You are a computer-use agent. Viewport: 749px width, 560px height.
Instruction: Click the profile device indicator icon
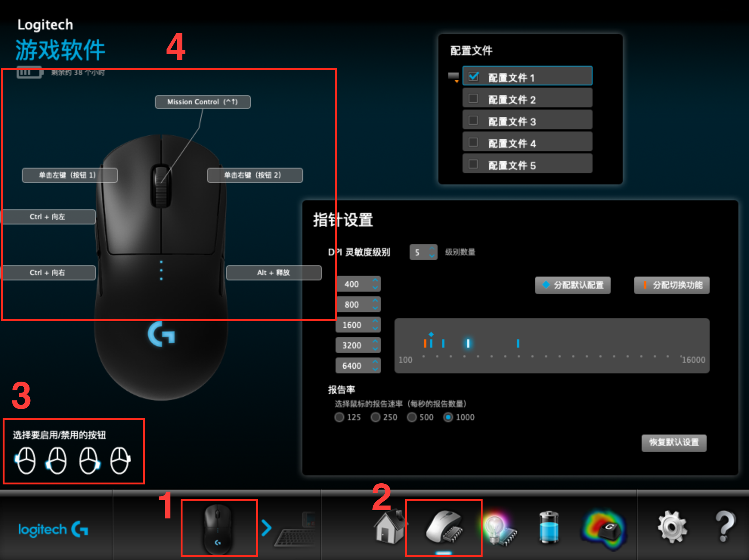coord(453,77)
